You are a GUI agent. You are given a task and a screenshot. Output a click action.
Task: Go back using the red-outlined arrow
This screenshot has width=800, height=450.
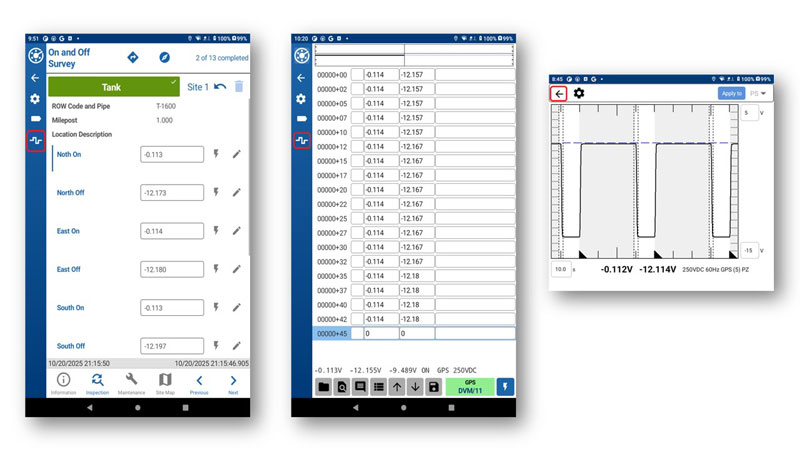point(559,93)
